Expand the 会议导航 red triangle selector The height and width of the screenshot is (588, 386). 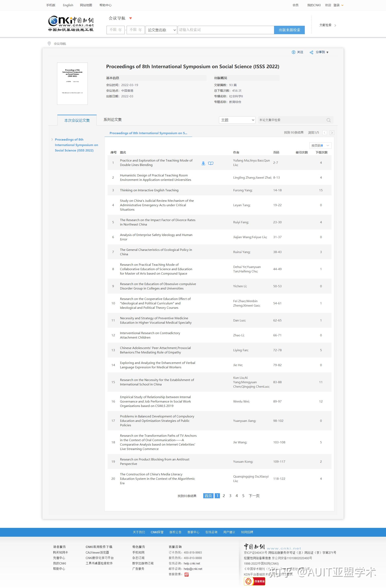(131, 18)
